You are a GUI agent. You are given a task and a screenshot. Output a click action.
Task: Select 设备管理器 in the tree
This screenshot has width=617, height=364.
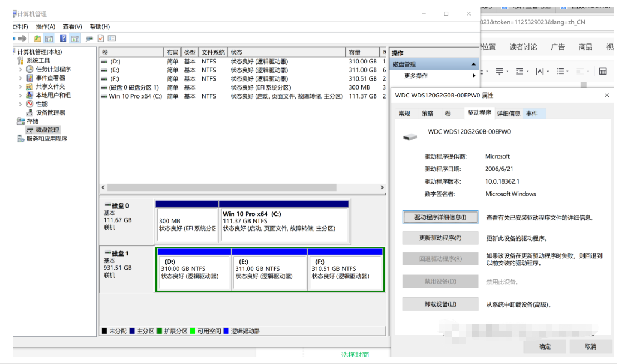click(50, 112)
